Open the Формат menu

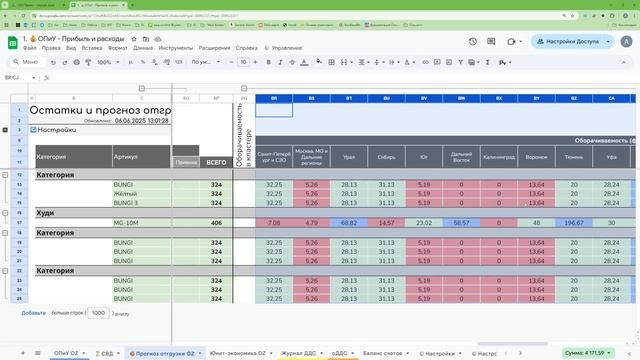(x=118, y=48)
